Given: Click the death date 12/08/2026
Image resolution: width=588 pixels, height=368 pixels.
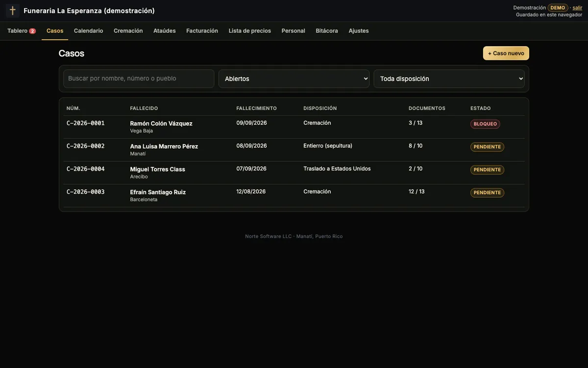Looking at the screenshot, I should click(x=251, y=191).
